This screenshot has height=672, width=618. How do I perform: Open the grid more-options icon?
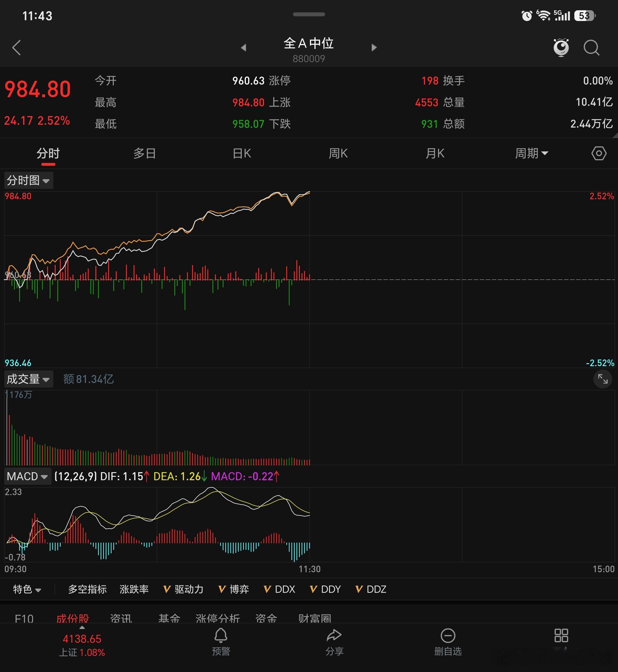pos(561,635)
